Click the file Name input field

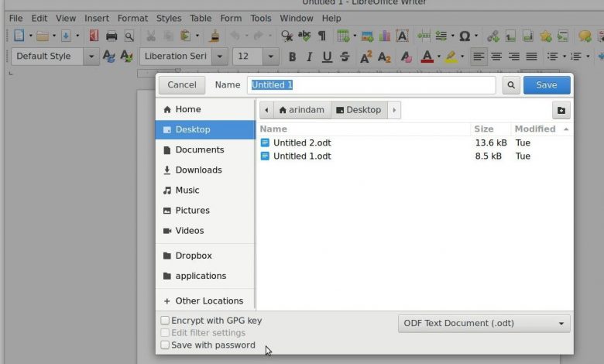tap(372, 84)
